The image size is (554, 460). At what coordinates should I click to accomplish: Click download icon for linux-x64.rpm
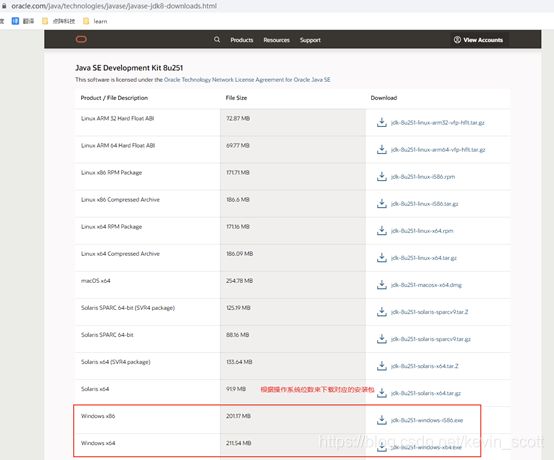[382, 231]
